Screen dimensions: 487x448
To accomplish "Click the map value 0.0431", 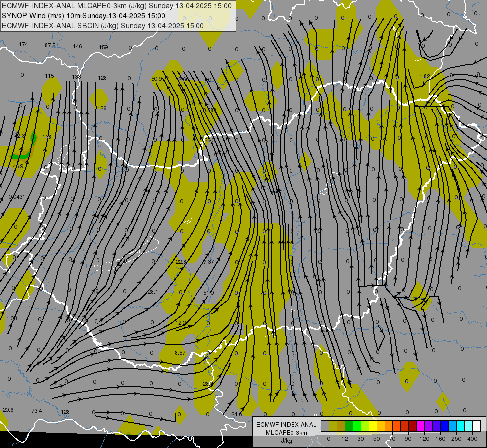I will [17, 197].
